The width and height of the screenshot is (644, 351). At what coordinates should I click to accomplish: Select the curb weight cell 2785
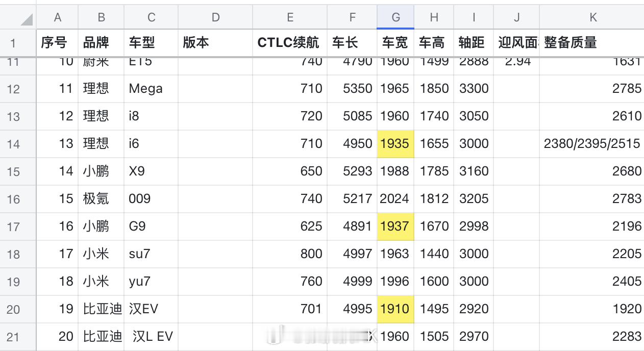click(x=592, y=89)
